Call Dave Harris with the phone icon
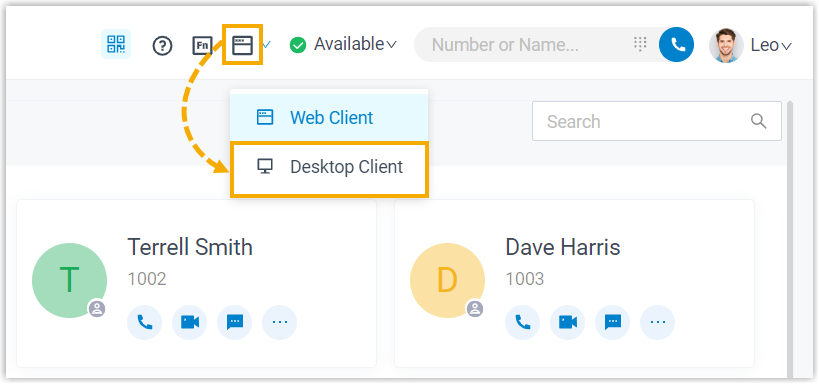819x384 pixels. (x=522, y=322)
